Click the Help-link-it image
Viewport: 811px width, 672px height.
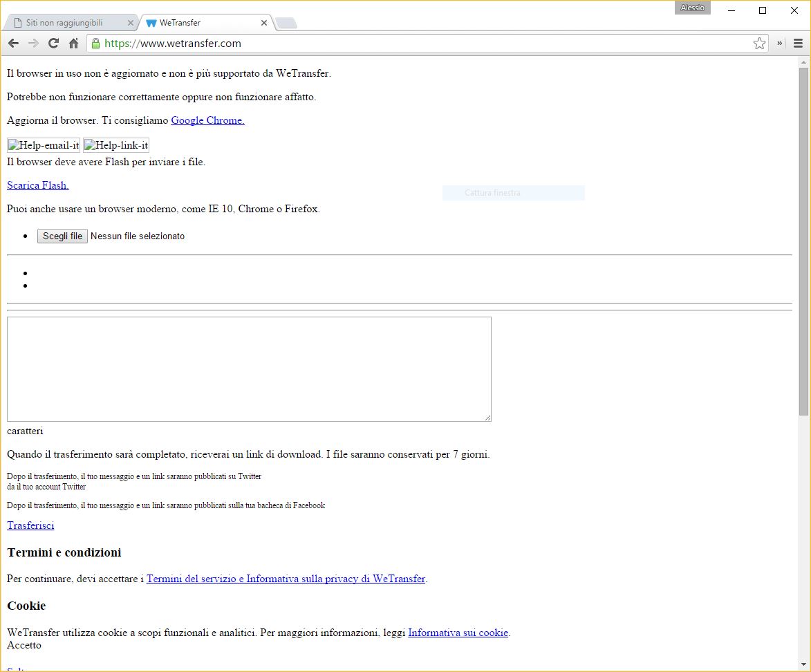[116, 145]
